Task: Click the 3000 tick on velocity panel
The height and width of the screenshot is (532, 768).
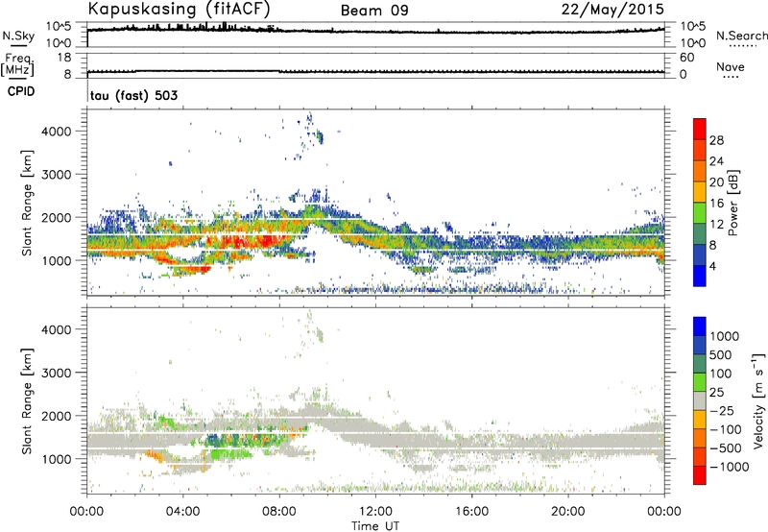Action: [x=57, y=373]
